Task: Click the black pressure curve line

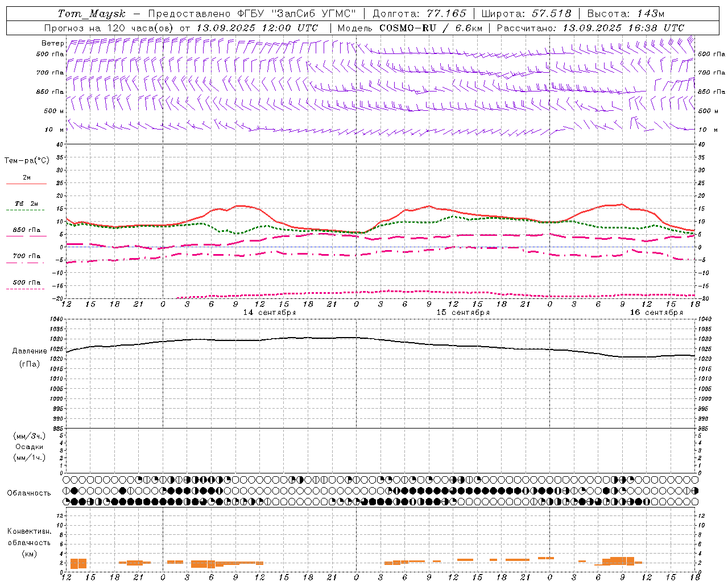Action: [x=381, y=340]
